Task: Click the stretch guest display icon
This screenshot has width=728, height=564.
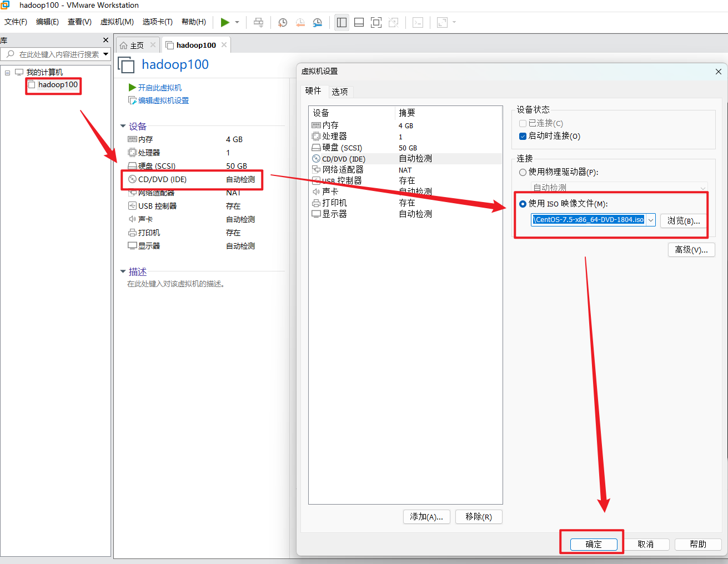Action: click(442, 22)
